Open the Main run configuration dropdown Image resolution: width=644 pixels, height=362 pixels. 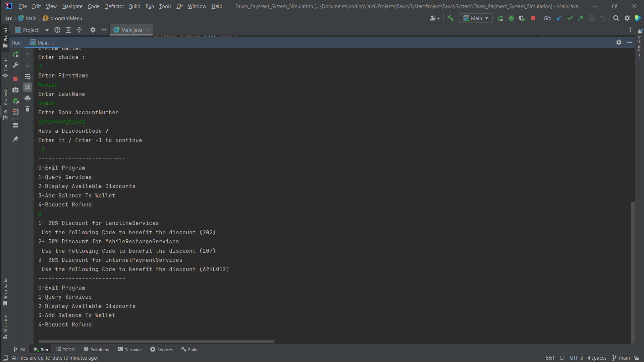point(475,18)
